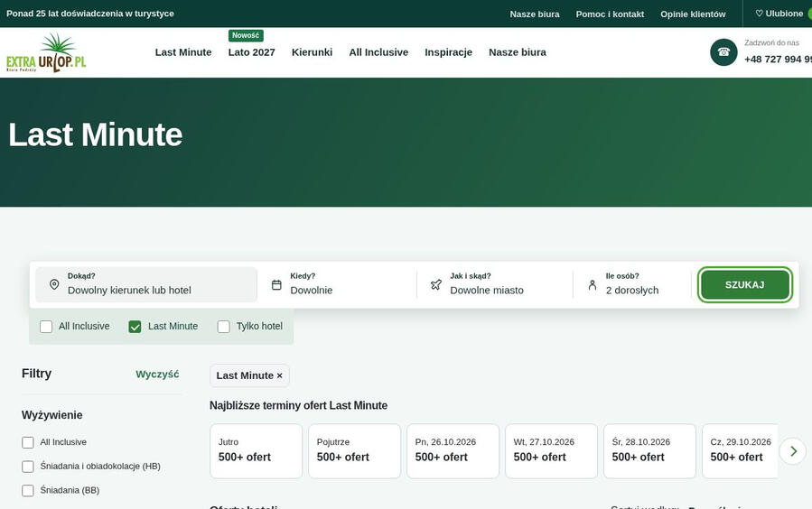Open Lato 2027 menu item
This screenshot has height=509, width=812.
[x=252, y=52]
